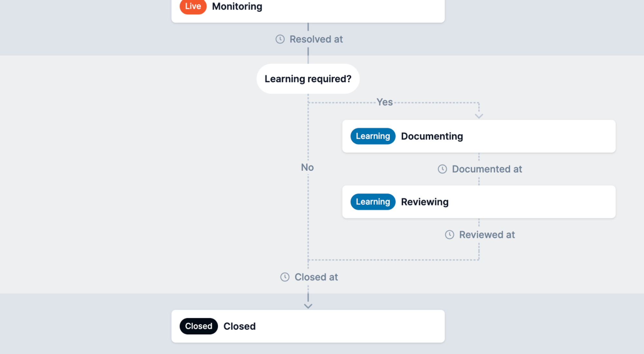Select the Closed status card title
This screenshot has width=644, height=354.
point(239,326)
